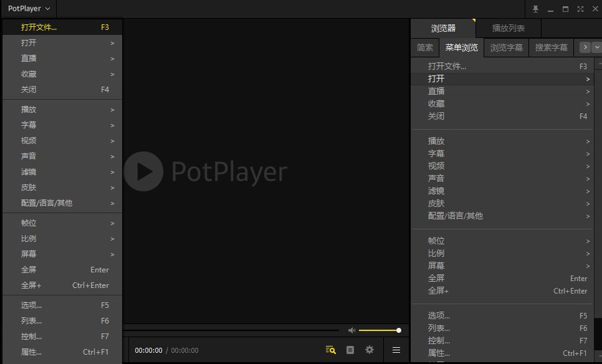Select 收藏 in the browser panel
Screen dimensions: 602x364
pos(502,103)
